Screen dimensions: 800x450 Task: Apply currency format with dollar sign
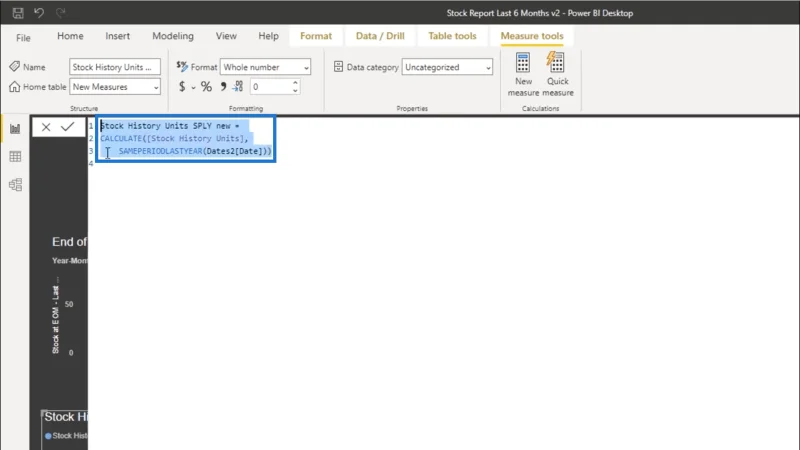(x=182, y=87)
